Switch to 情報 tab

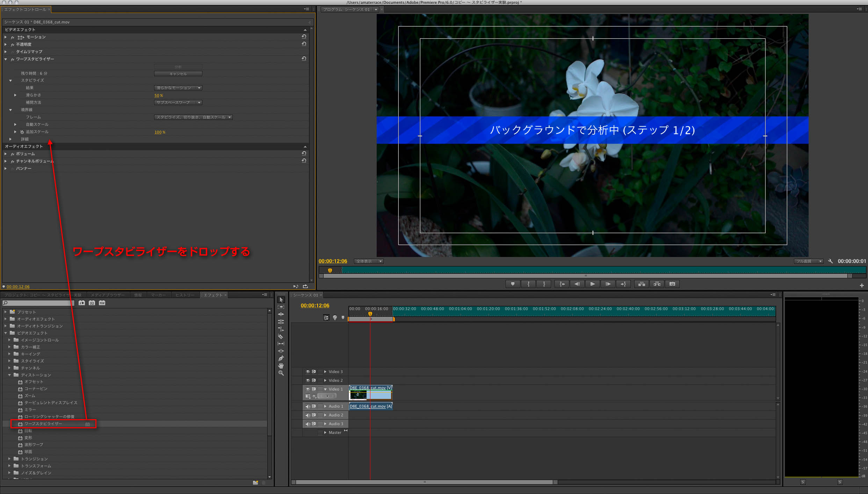[x=138, y=295]
